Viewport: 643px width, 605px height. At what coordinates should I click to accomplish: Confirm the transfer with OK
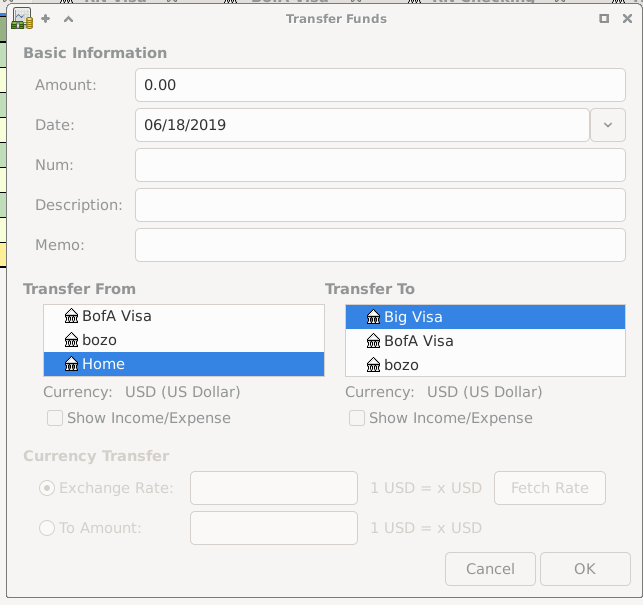(x=585, y=569)
